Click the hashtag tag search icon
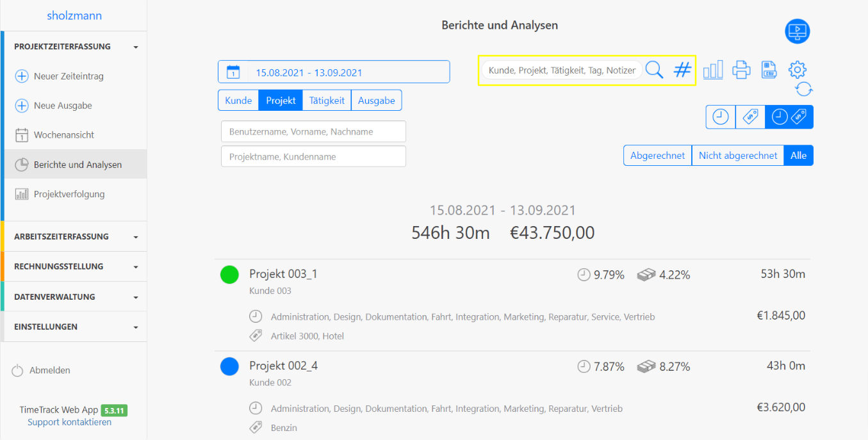 [681, 70]
